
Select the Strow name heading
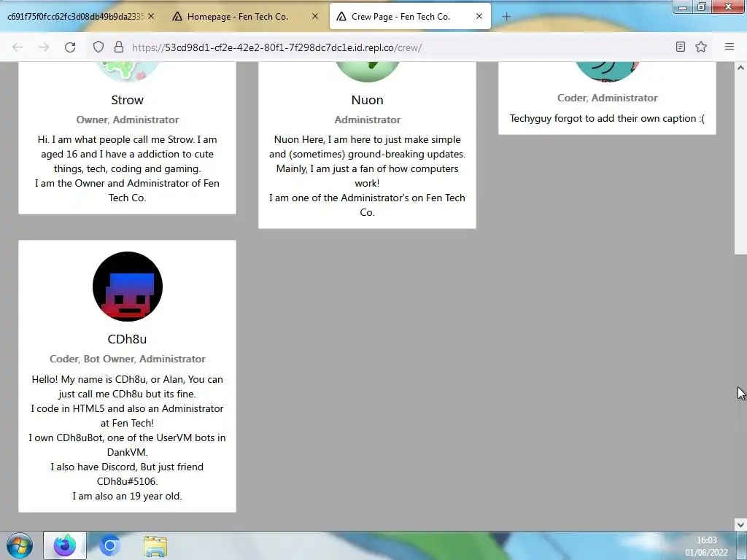[x=127, y=100]
